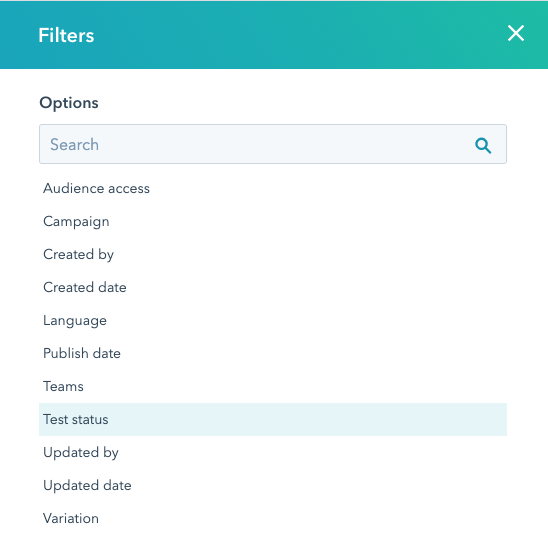
Task: Select the Audience access filter option
Action: (273, 189)
